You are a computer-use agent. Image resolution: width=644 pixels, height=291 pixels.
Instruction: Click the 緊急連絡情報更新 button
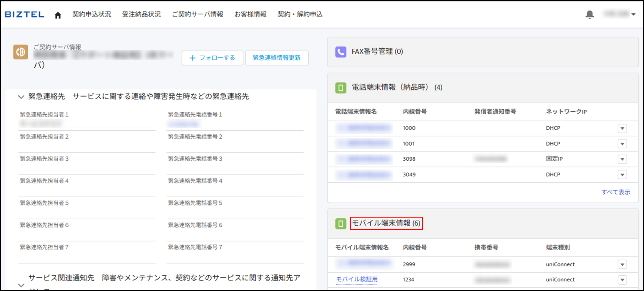tap(277, 58)
